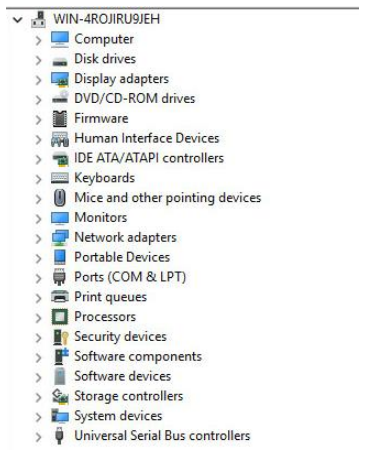This screenshot has width=368, height=452.
Task: Expand the Monitors category
Action: click(38, 219)
